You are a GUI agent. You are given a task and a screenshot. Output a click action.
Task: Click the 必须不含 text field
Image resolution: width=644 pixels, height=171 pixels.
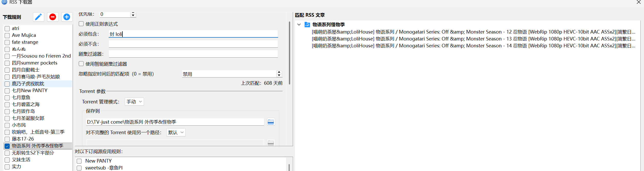tap(193, 44)
